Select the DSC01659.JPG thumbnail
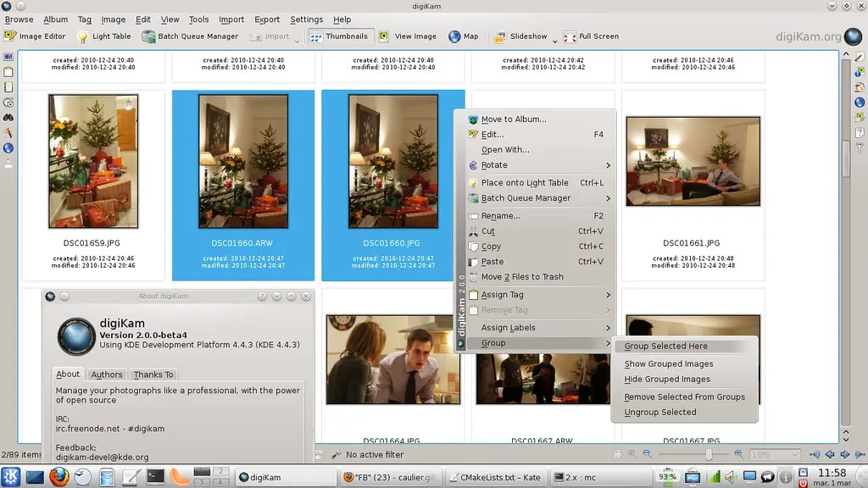 click(x=93, y=163)
